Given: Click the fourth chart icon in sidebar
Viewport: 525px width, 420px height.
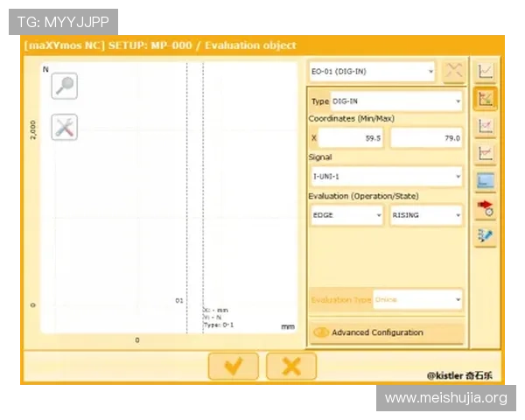Looking at the screenshot, I should (x=486, y=154).
